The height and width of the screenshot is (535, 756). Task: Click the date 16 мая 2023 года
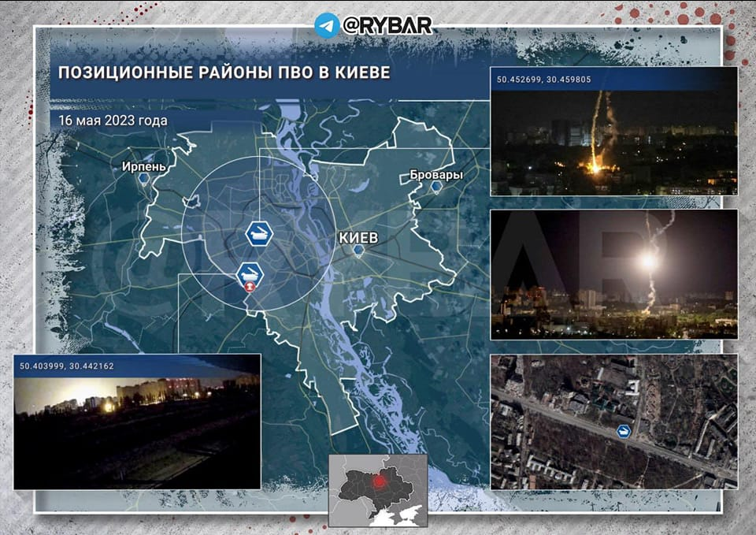[113, 121]
